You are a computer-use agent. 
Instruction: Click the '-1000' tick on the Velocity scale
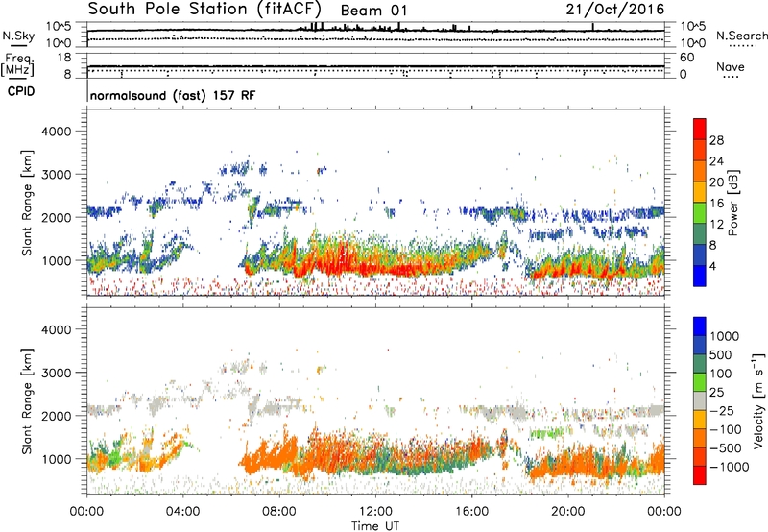[x=730, y=467]
